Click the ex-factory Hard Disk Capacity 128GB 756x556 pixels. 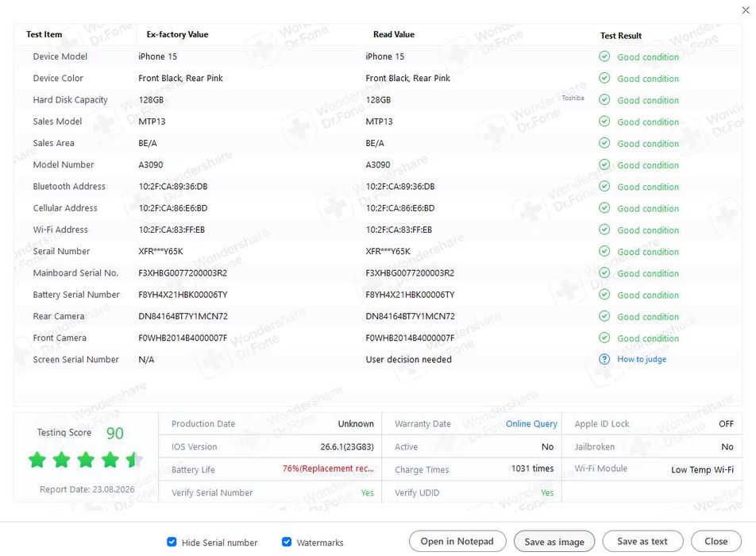click(151, 100)
